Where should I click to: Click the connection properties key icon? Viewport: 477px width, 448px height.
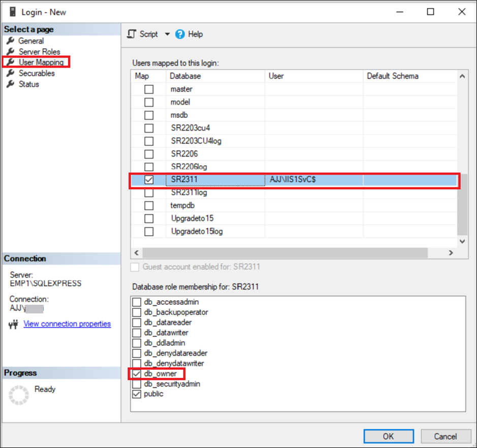coord(14,324)
